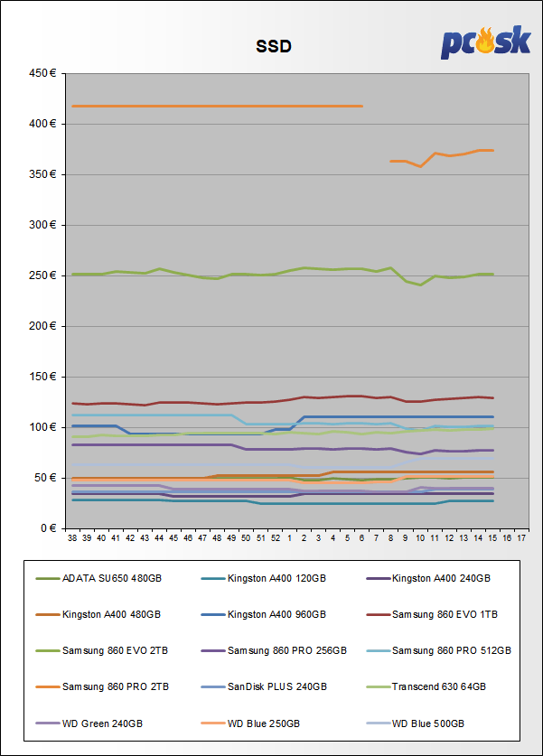Click week 38 on the x-axis
The width and height of the screenshot is (543, 756).
click(x=72, y=538)
